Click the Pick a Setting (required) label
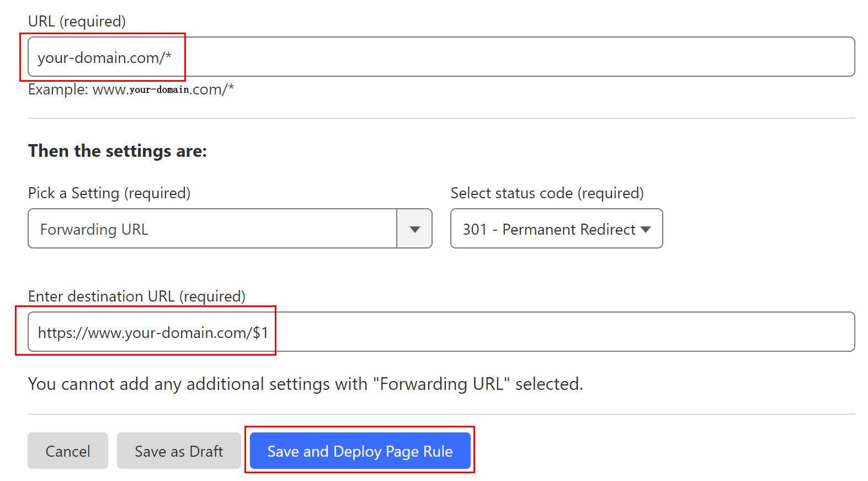The width and height of the screenshot is (868, 481). click(x=109, y=193)
